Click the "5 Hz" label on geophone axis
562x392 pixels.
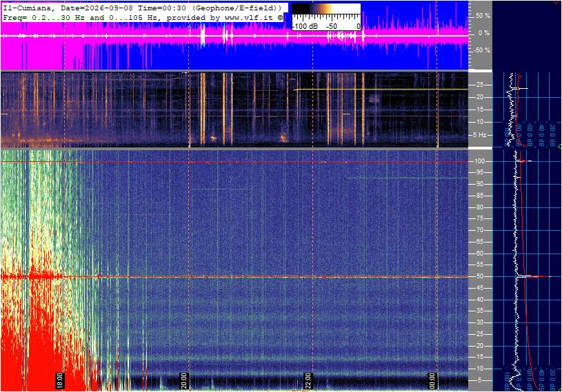(x=480, y=135)
